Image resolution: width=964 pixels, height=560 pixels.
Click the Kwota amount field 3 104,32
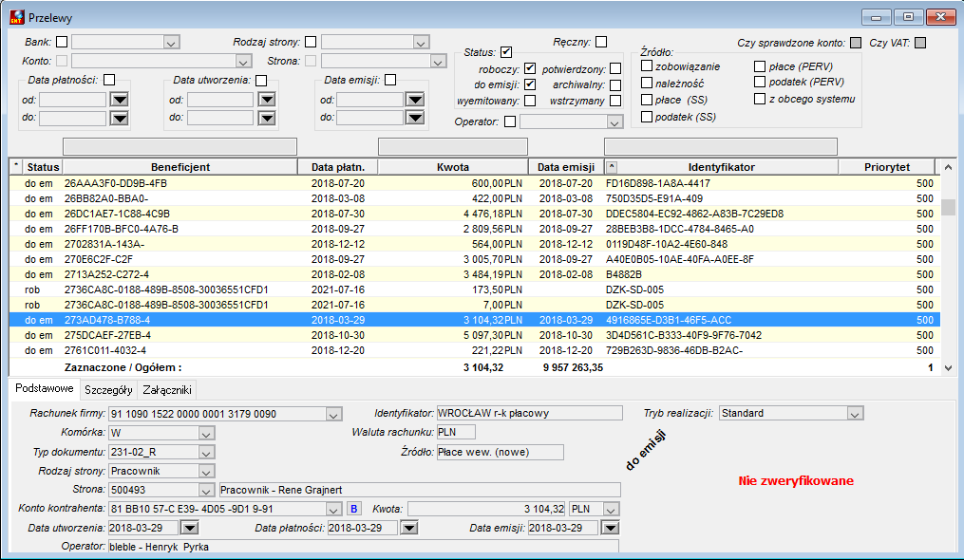[x=487, y=509]
